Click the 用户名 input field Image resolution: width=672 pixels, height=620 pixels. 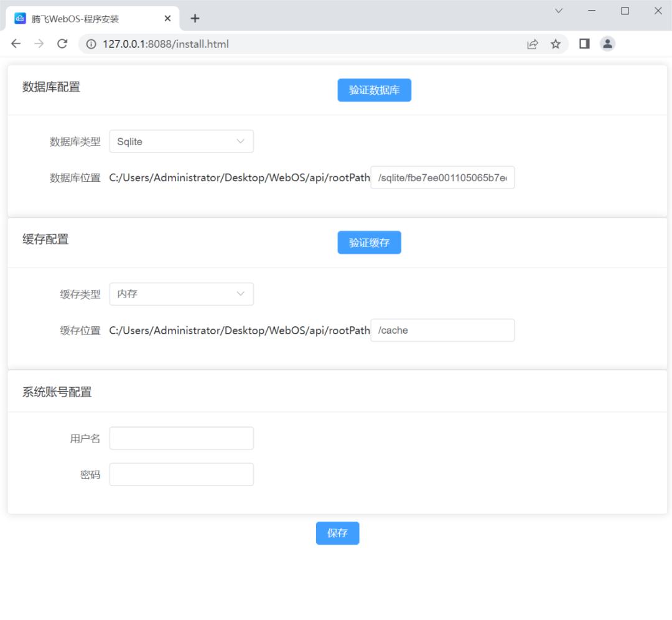click(x=181, y=438)
